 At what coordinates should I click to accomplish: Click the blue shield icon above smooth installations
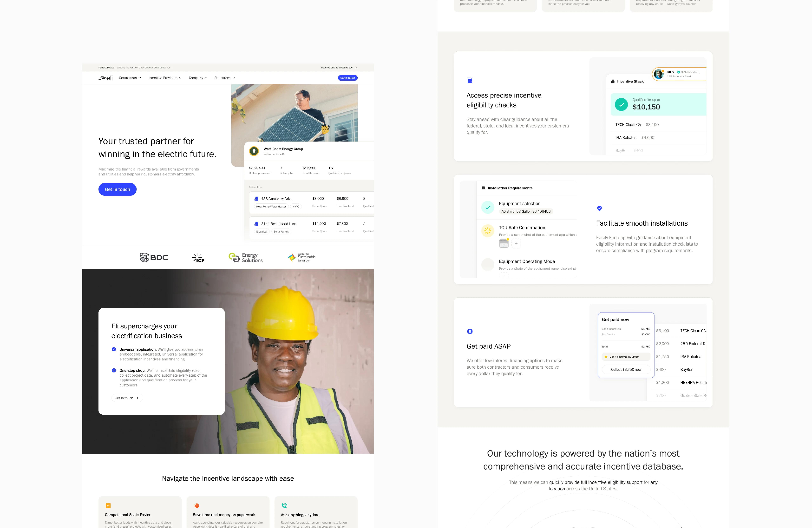599,208
